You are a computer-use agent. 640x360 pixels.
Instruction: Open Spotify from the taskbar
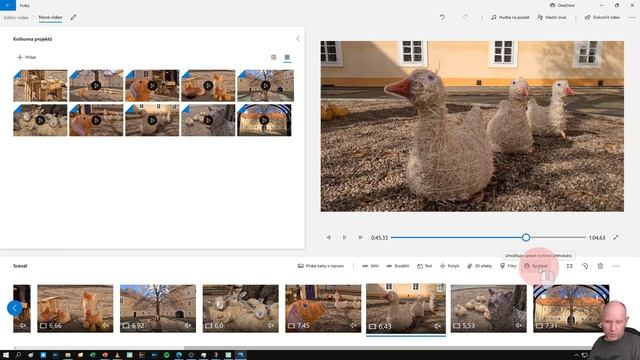(x=167, y=355)
